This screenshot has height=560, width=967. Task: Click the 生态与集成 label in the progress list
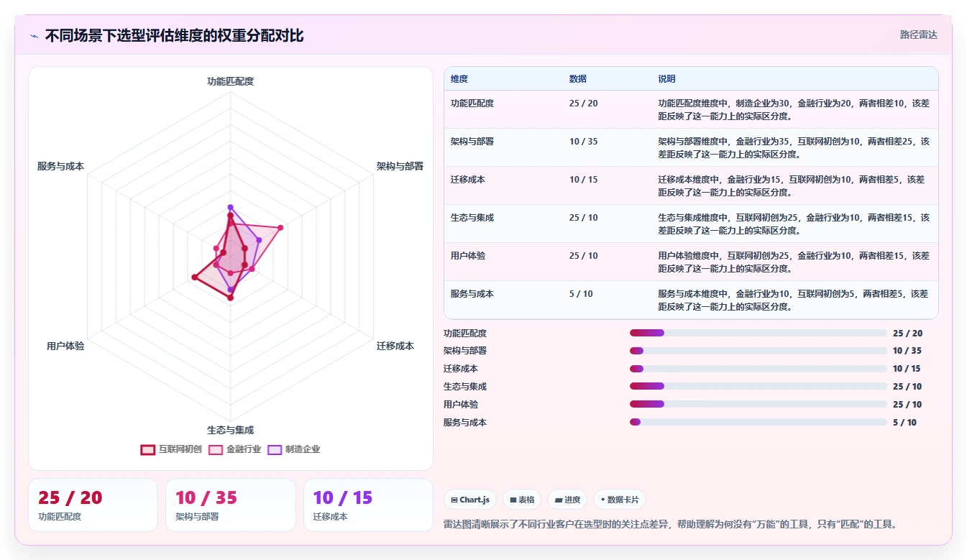tap(465, 387)
